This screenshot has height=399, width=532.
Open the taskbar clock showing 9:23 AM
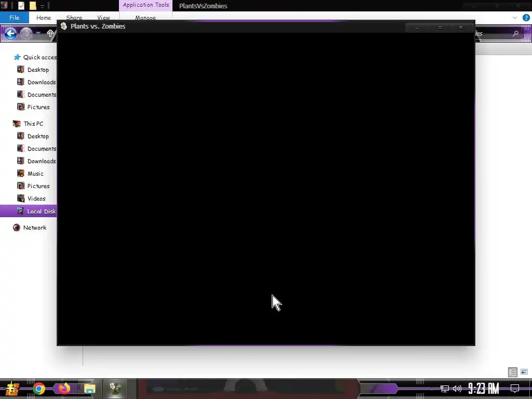[x=484, y=389]
